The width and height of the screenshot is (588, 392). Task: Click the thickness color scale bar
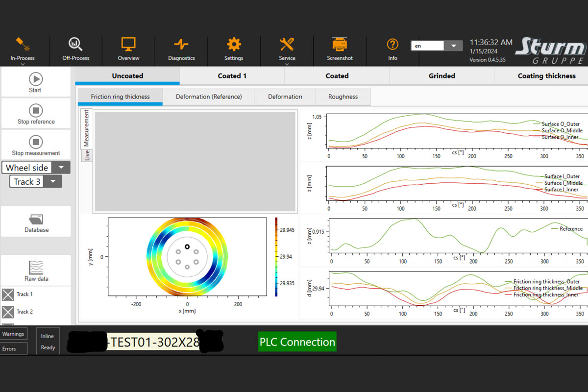(276, 257)
